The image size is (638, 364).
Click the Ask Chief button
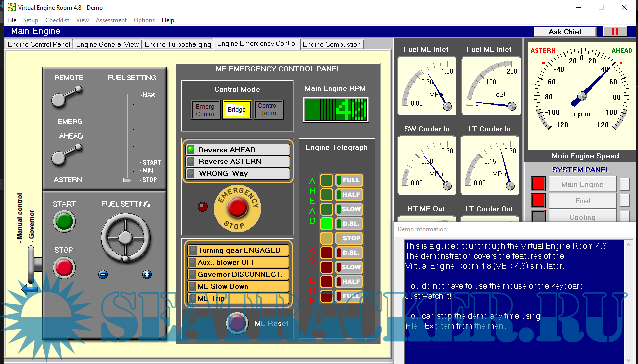coord(565,32)
